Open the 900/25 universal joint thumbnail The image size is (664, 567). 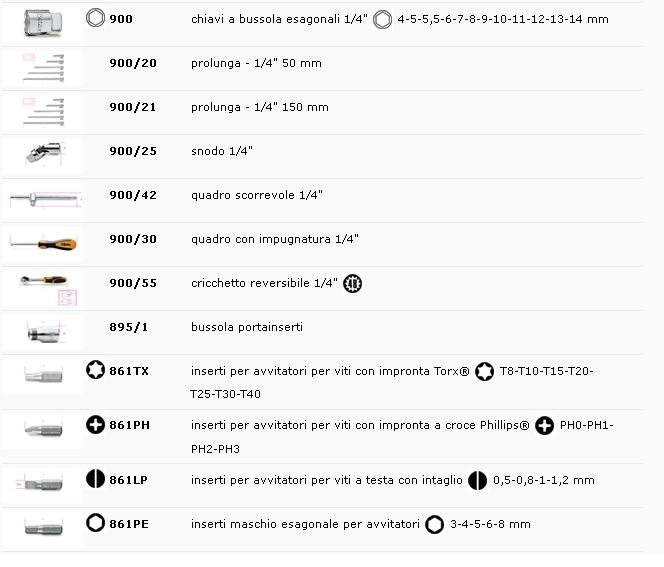pos(42,154)
